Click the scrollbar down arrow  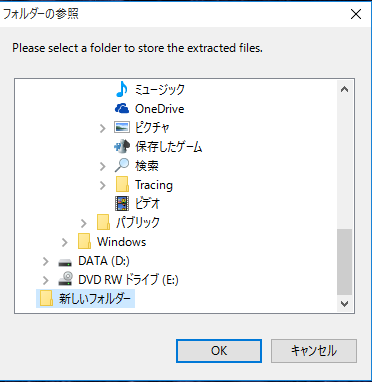(345, 303)
